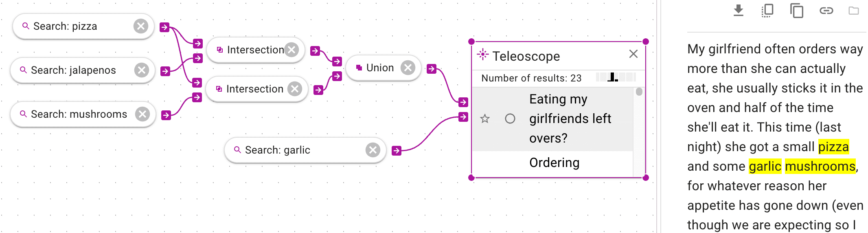
Task: Remove the Search: jalapenos node
Action: coord(142,70)
